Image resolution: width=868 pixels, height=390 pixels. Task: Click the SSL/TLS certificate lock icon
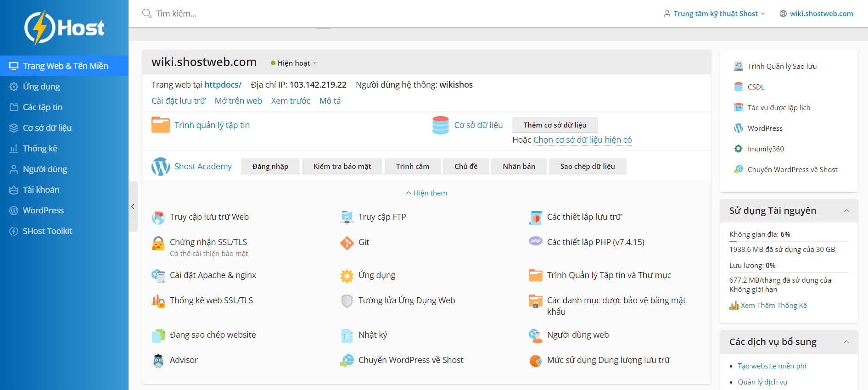point(158,243)
